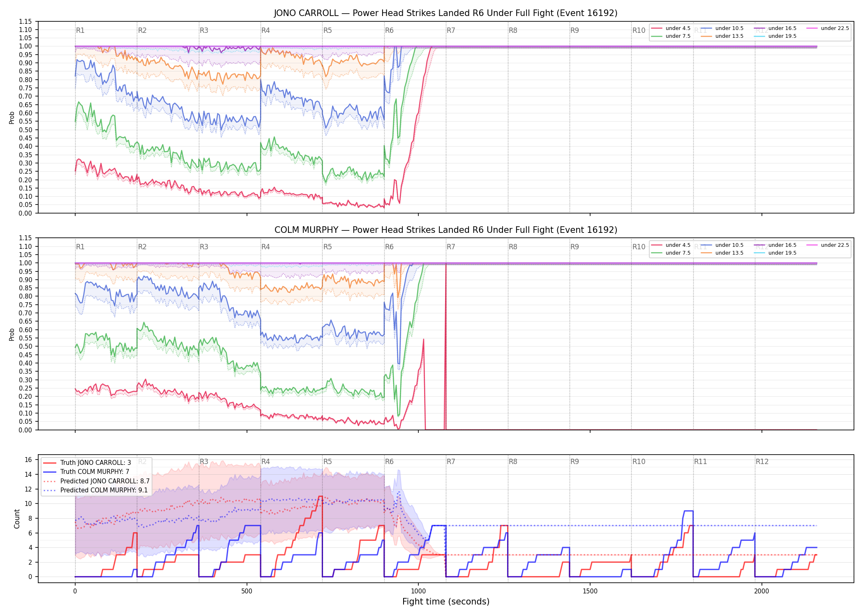The image size is (863, 616).
Task: Select 'under 7.5' legend entry in middle chart
Action: 671,253
